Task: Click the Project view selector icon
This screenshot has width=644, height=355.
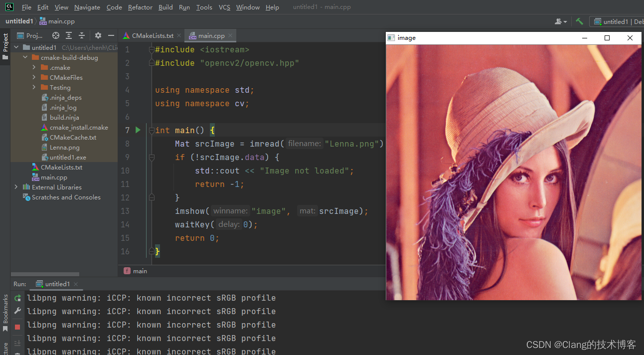Action: 20,35
